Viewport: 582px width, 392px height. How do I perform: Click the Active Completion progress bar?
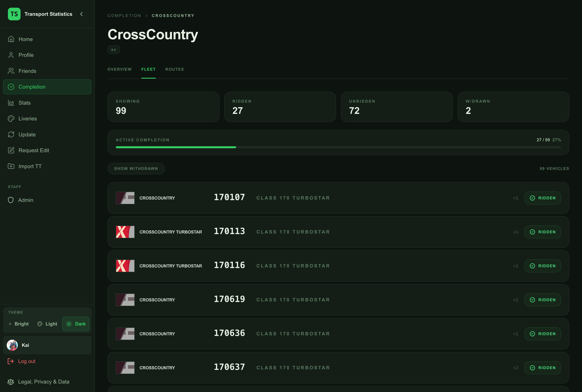click(338, 147)
